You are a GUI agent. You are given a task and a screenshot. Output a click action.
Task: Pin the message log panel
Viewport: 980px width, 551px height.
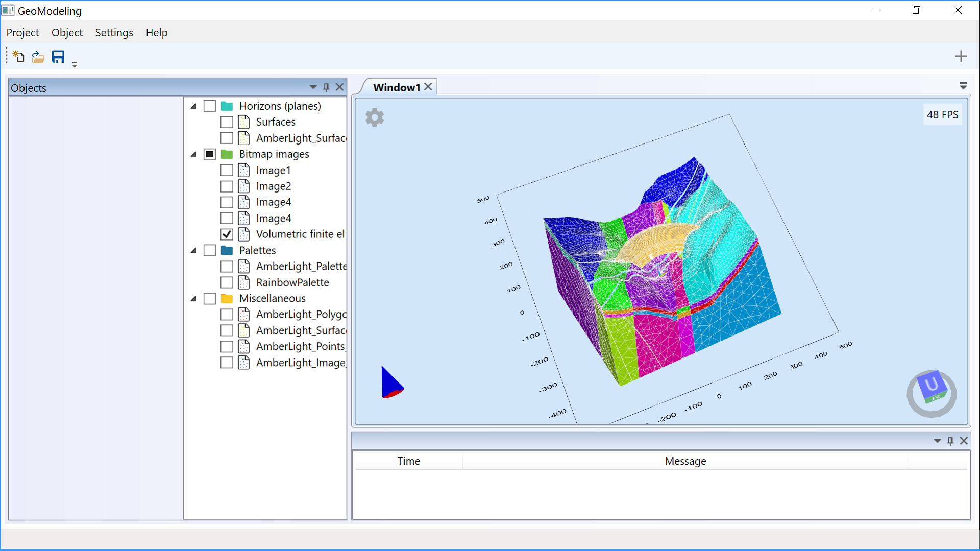click(950, 441)
